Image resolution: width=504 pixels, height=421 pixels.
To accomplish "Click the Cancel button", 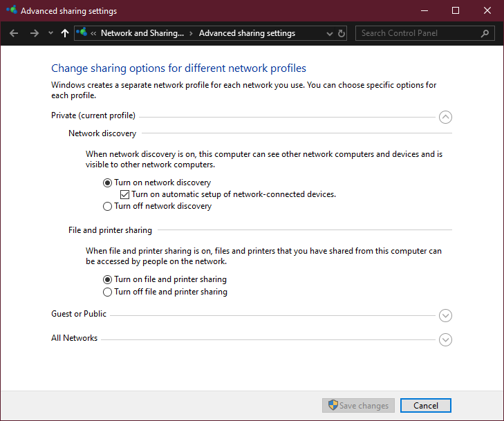I will coord(425,406).
